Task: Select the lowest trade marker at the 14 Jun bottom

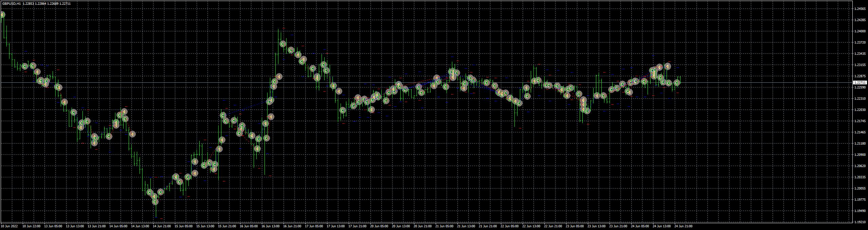Action: (155, 202)
